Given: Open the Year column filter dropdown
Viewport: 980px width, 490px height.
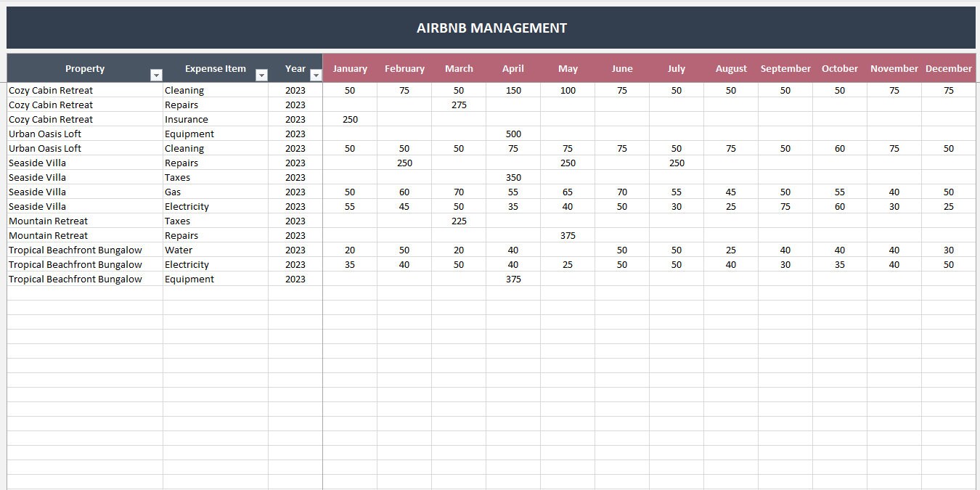Looking at the screenshot, I should 316,75.
